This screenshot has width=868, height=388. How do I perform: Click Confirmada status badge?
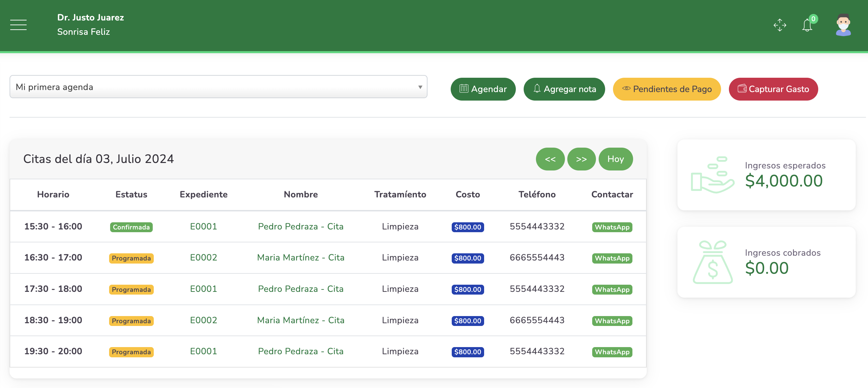coord(131,227)
